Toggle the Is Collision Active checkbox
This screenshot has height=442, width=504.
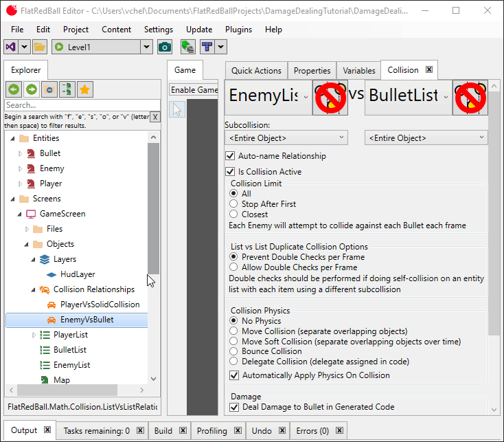click(x=230, y=172)
